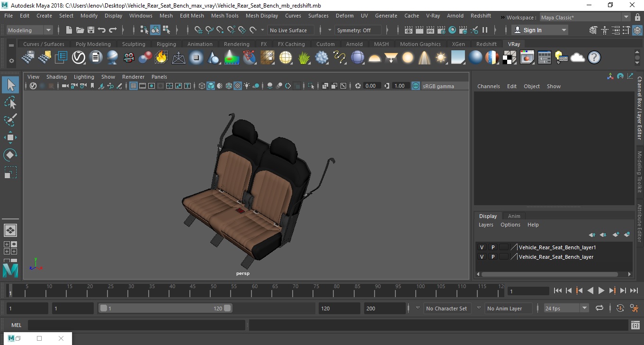644x345 pixels.
Task: Open viewport Shading menu
Action: click(x=56, y=77)
